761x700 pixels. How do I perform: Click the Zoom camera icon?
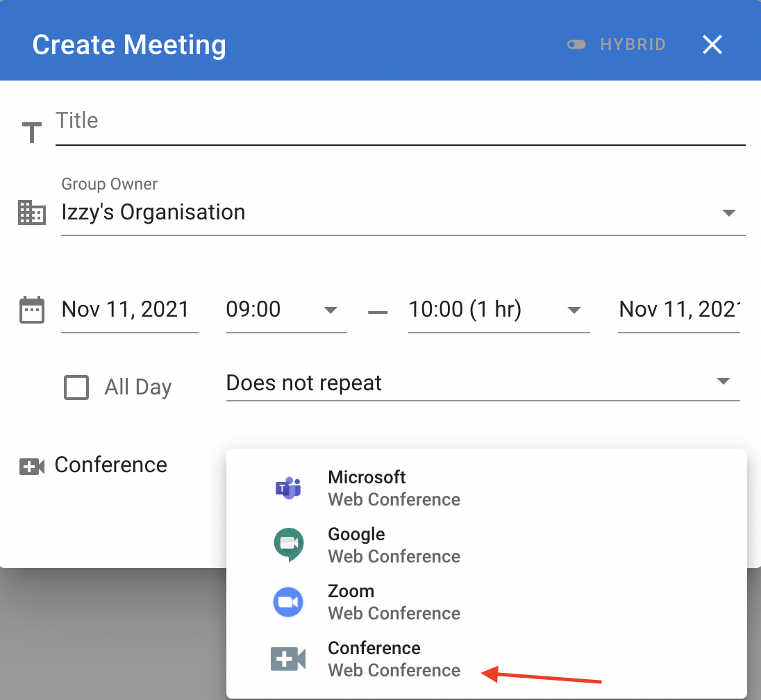(288, 602)
